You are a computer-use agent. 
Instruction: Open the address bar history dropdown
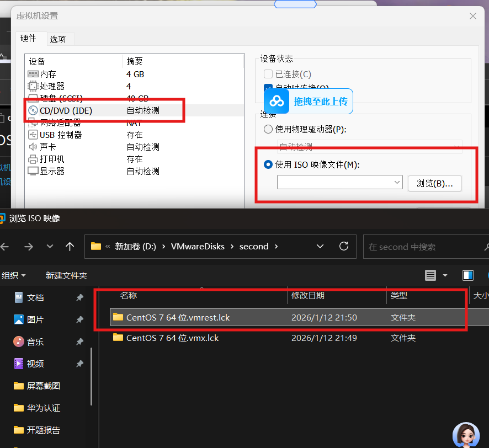320,246
